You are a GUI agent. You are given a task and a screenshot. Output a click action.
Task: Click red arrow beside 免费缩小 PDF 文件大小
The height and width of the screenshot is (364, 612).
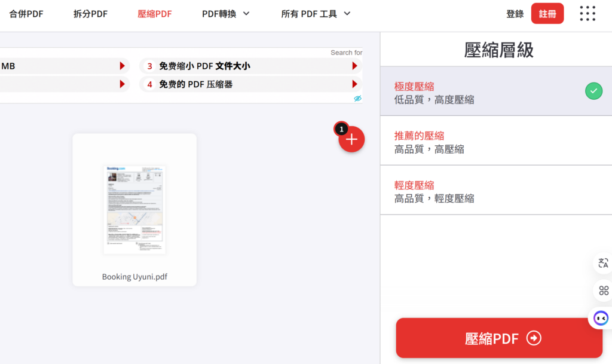coord(354,66)
